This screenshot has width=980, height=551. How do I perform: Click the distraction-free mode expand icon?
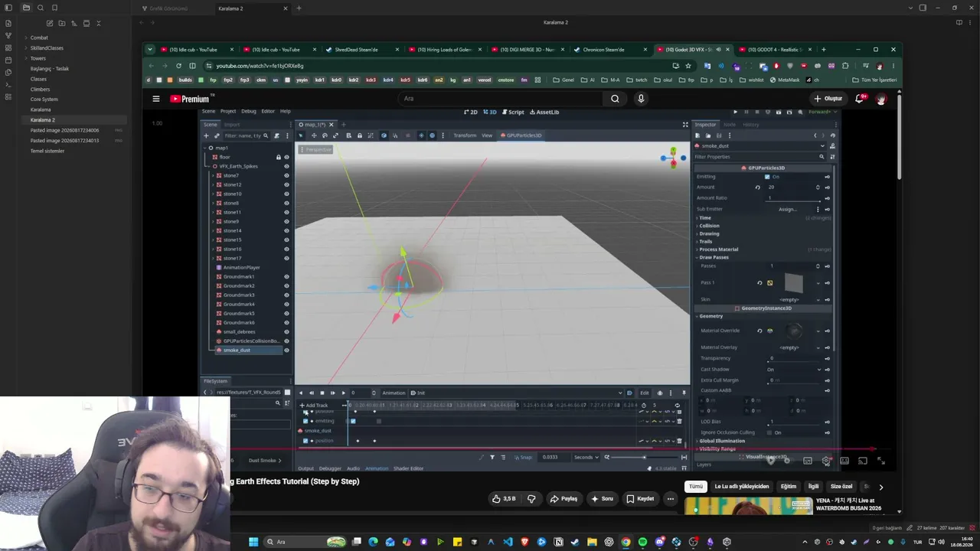click(685, 124)
